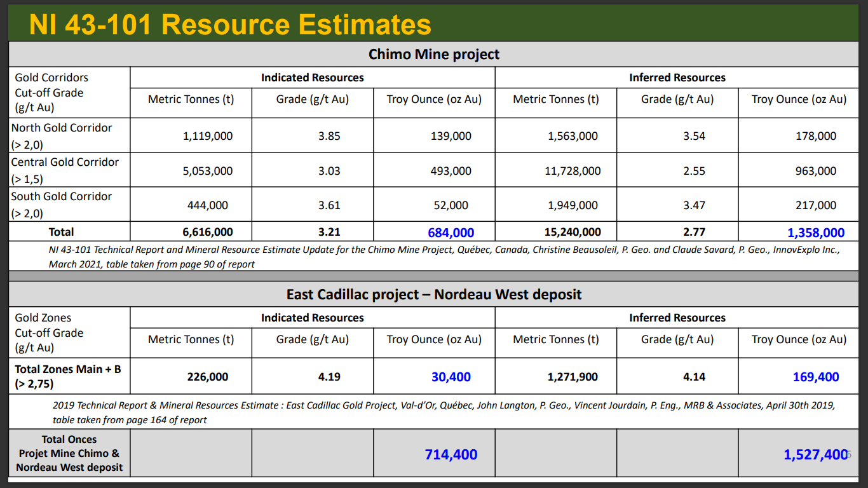Click the blue '30,400' ounce value
Screen dimensions: 868x488
click(x=451, y=377)
